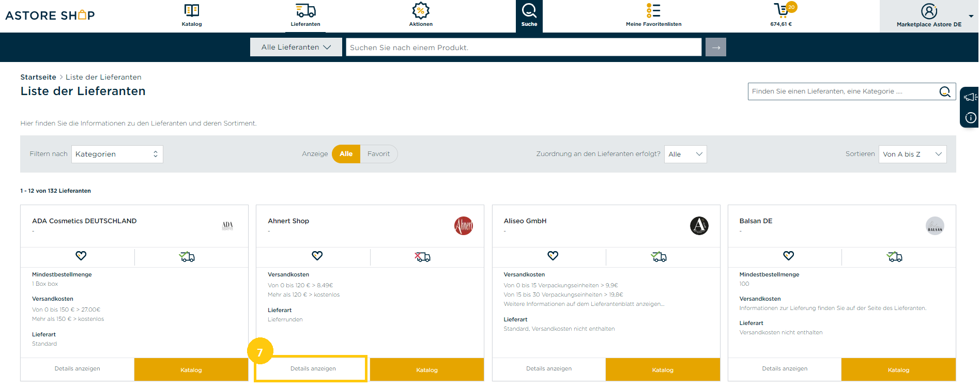Open the Zuordnung Alle dropdown
980x387 pixels.
pos(685,154)
